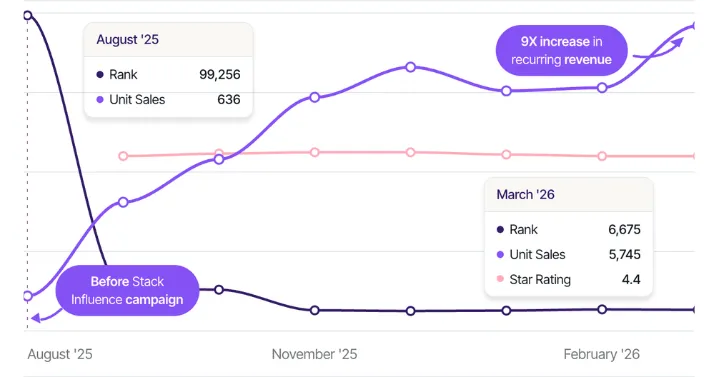
Task: Click the February '26 axis label
Action: click(602, 354)
